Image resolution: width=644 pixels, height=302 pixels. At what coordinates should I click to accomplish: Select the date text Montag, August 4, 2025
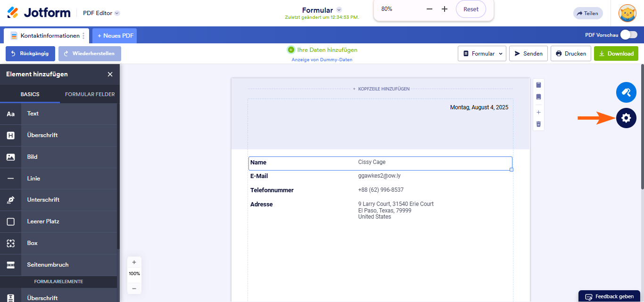point(479,107)
